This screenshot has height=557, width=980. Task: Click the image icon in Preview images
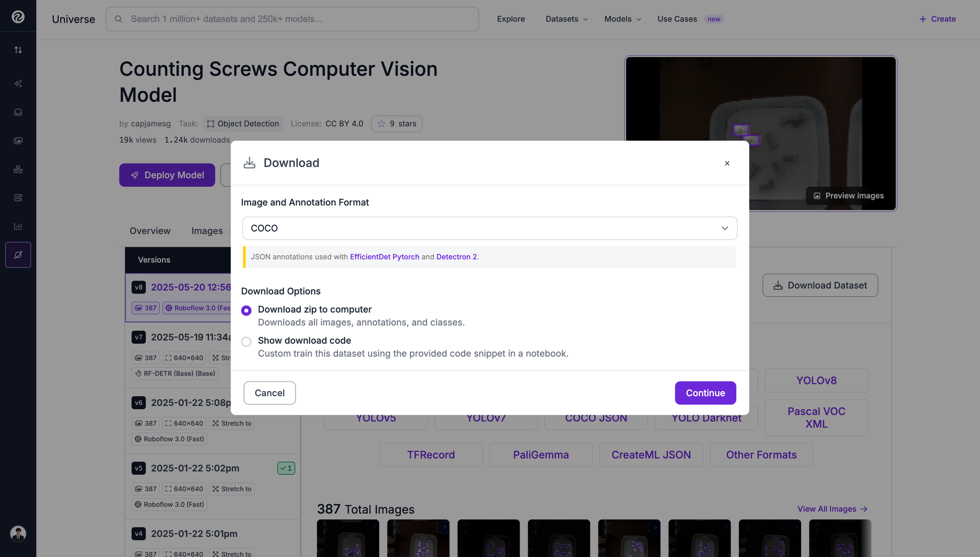point(817,196)
